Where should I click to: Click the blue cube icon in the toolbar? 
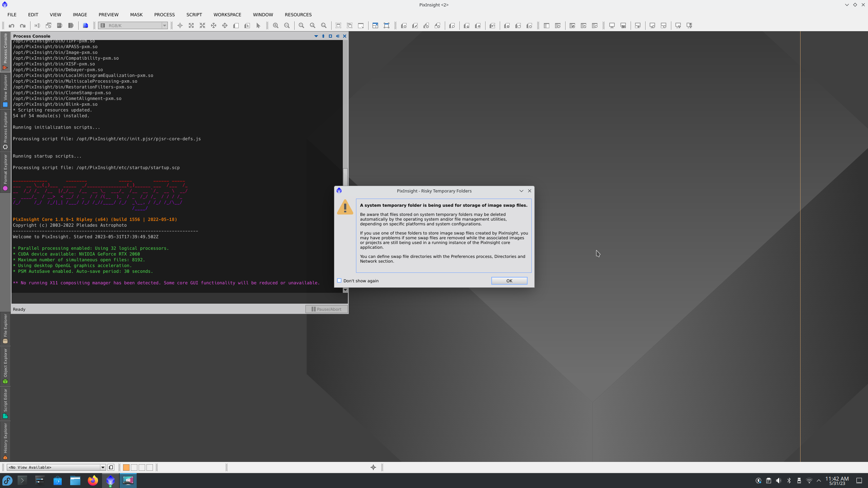85,25
